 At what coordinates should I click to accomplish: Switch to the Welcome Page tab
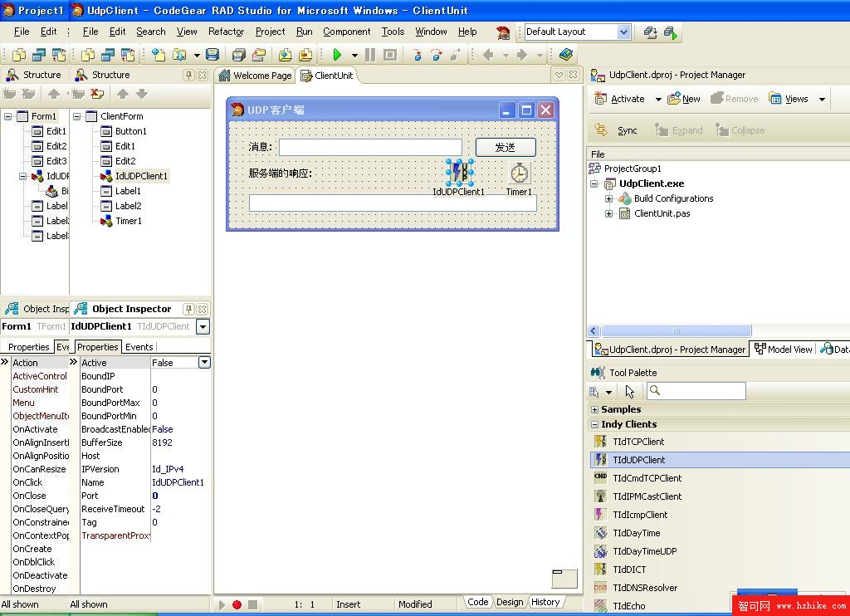click(x=255, y=76)
